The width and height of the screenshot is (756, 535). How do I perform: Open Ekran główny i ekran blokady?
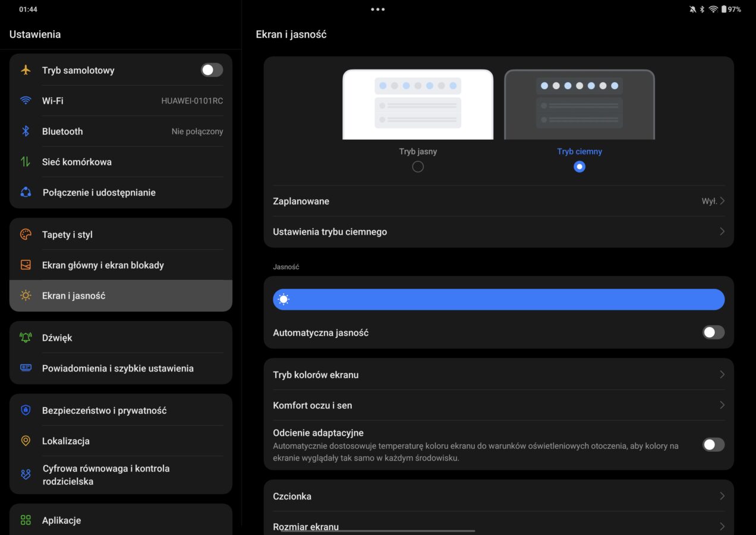click(121, 265)
